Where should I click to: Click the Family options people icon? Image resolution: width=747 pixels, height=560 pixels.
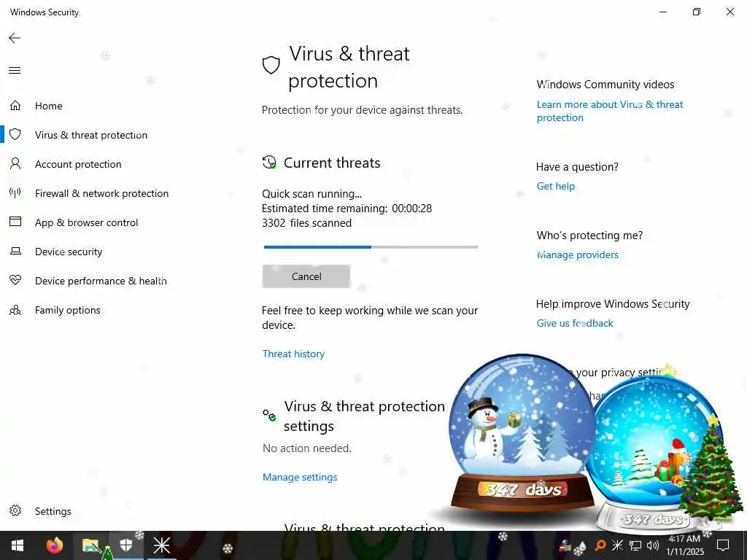tap(15, 310)
